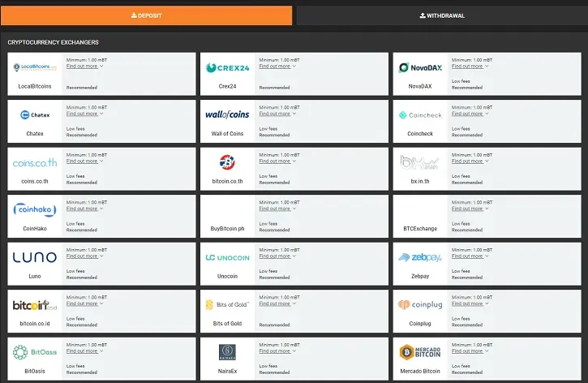Click the Zebpay logo
The height and width of the screenshot is (383, 588).
point(420,257)
